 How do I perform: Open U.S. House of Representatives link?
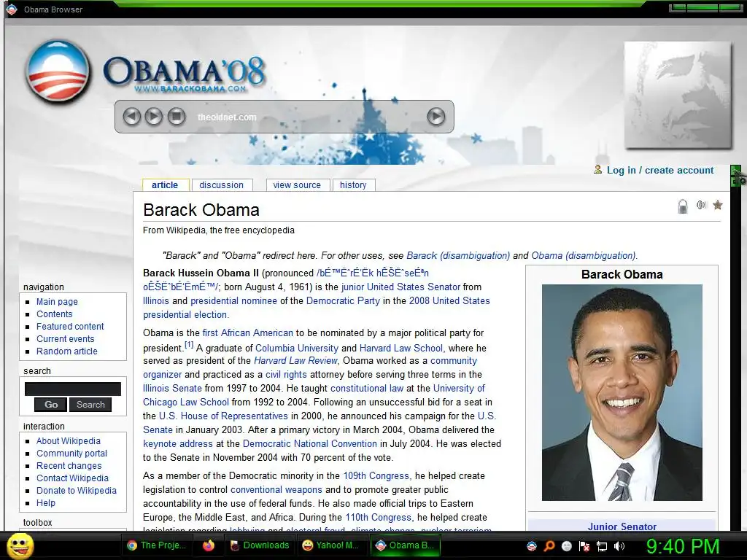[223, 416]
